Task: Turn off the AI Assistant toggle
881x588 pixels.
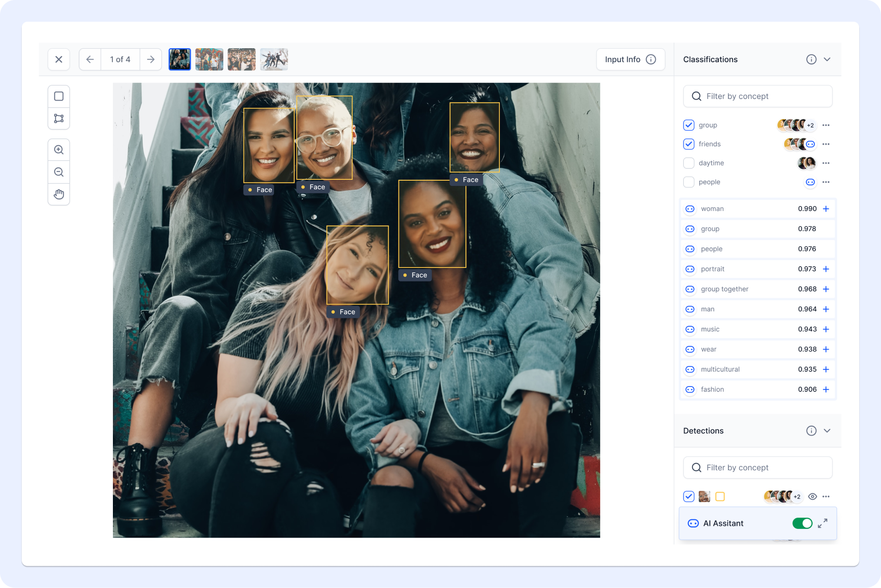Action: pyautogui.click(x=802, y=523)
